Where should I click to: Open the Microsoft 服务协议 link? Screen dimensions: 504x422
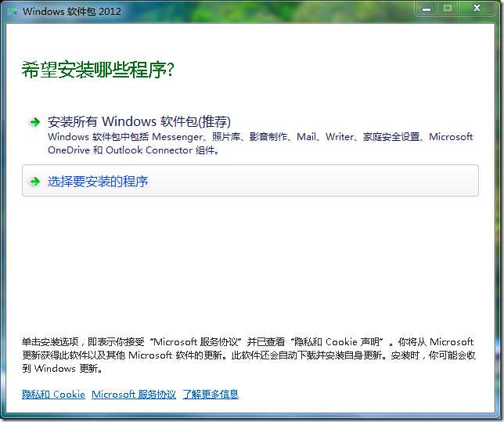click(134, 395)
